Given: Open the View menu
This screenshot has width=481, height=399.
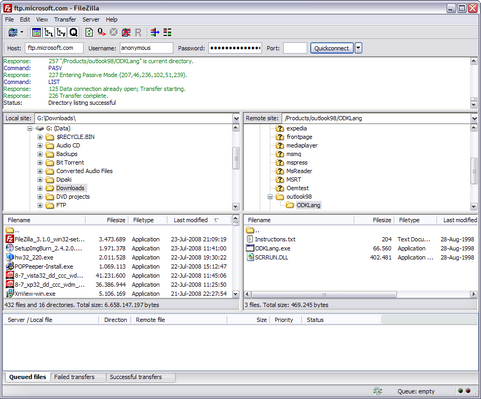Looking at the screenshot, I should (x=42, y=19).
